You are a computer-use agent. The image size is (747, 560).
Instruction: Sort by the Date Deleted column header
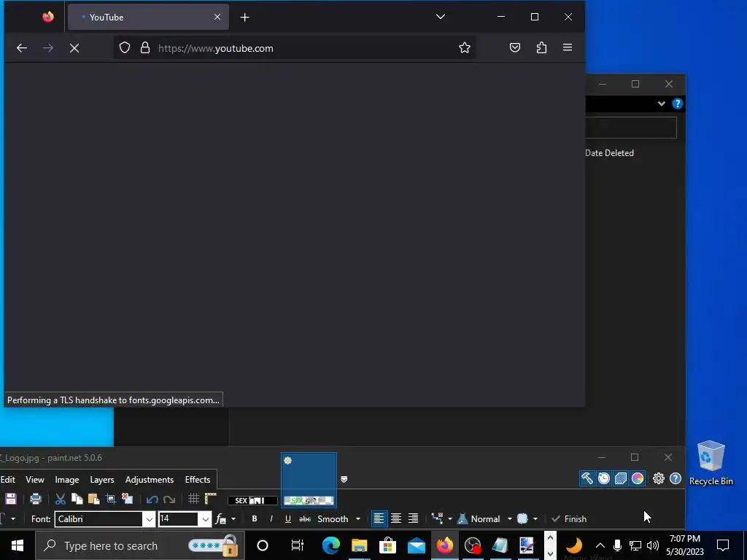(609, 153)
